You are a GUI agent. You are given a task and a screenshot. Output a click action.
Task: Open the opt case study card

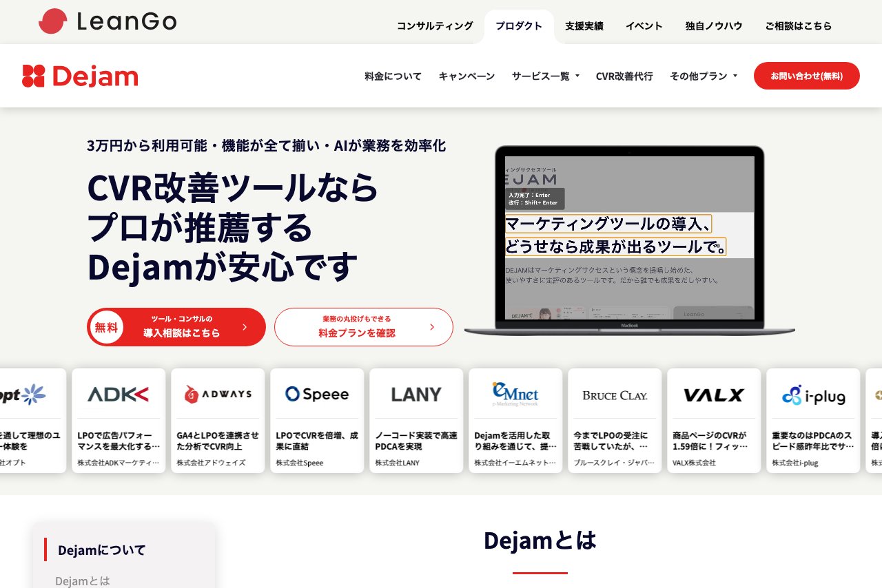point(33,421)
